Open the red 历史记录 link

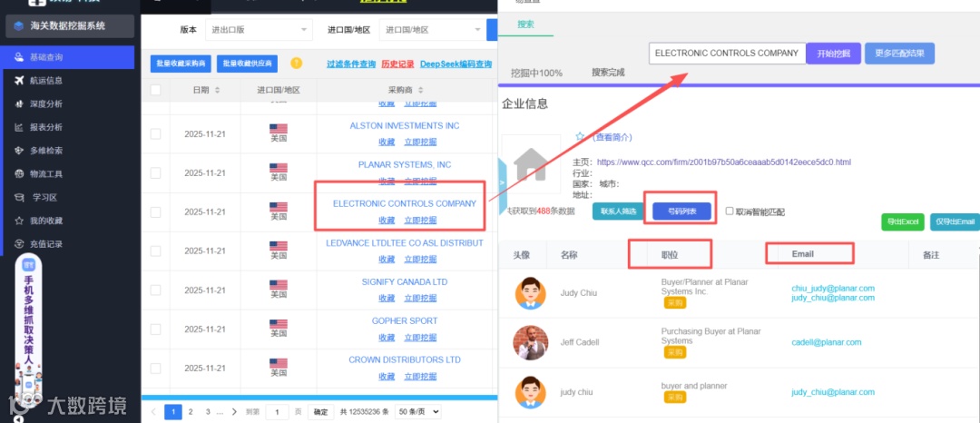tap(398, 64)
